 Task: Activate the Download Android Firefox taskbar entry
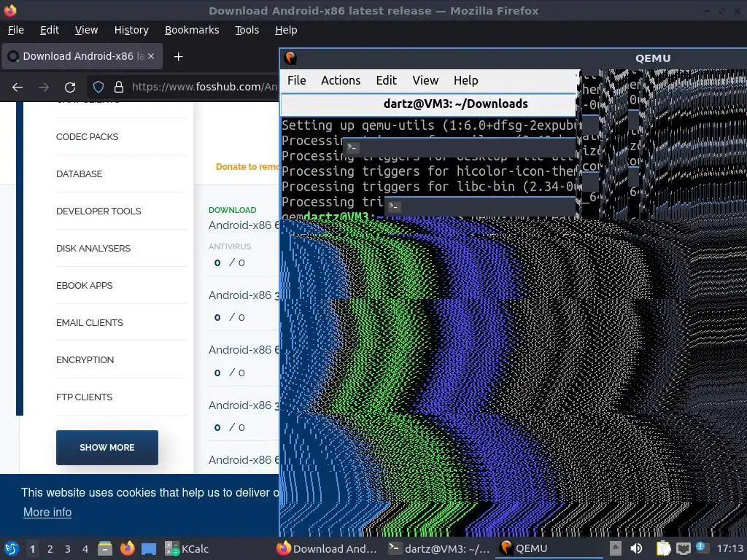click(x=327, y=548)
